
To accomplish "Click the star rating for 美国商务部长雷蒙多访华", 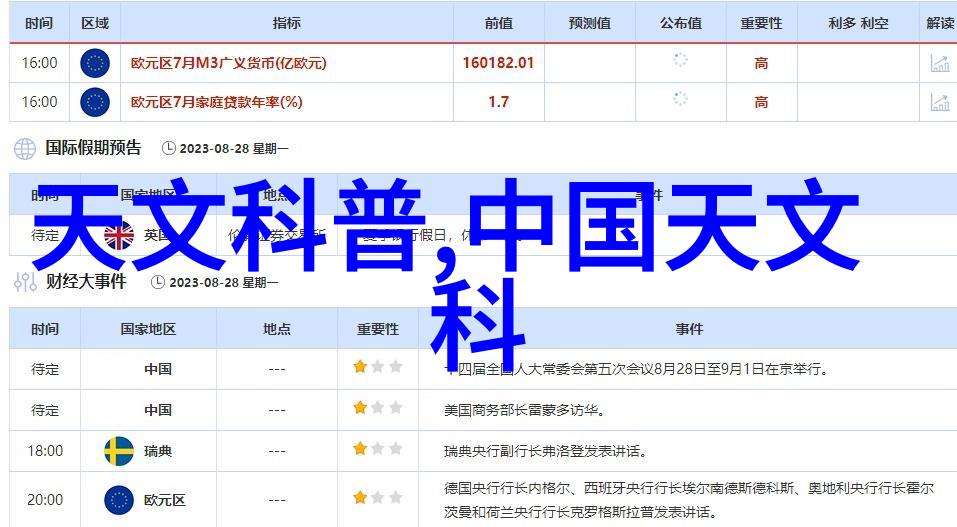I will coord(377,409).
